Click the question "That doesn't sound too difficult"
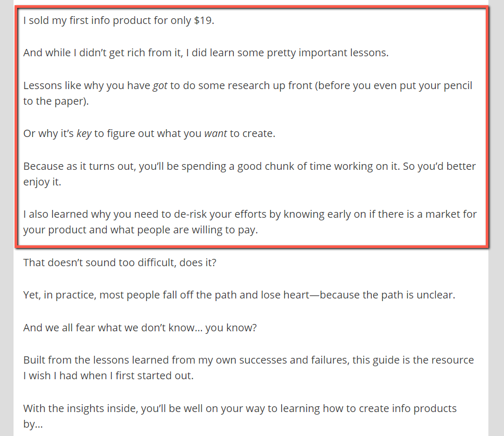This screenshot has width=504, height=436. tap(120, 262)
